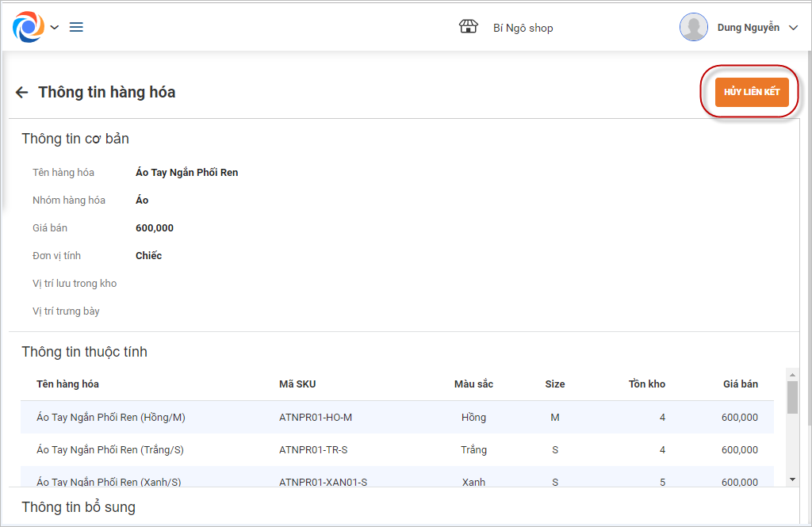Click the app logo icon
The width and height of the screenshot is (812, 527).
click(29, 27)
